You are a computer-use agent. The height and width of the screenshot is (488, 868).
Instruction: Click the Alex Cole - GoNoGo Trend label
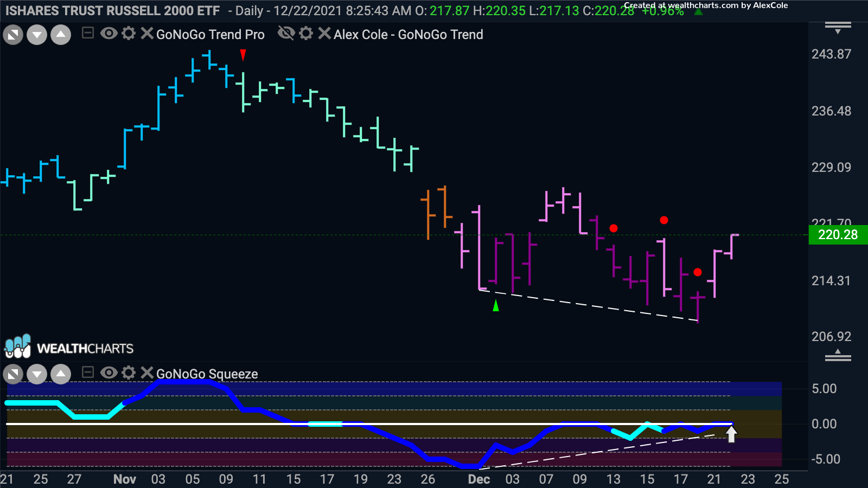[409, 35]
